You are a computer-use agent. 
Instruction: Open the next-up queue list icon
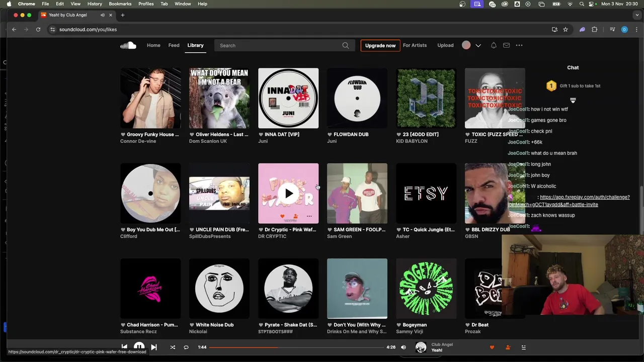click(x=523, y=347)
